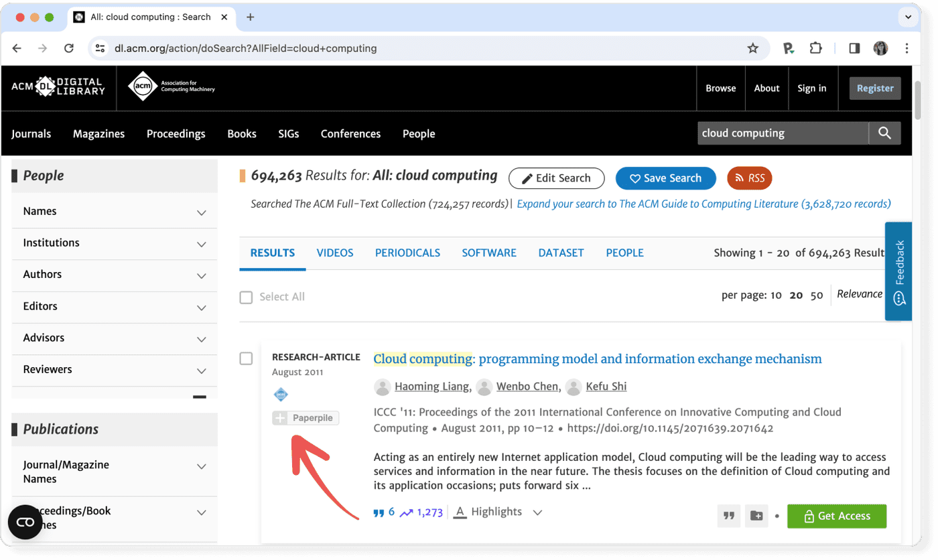This screenshot has width=938, height=560.
Task: Export citation via the quotes icon
Action: [x=729, y=516]
